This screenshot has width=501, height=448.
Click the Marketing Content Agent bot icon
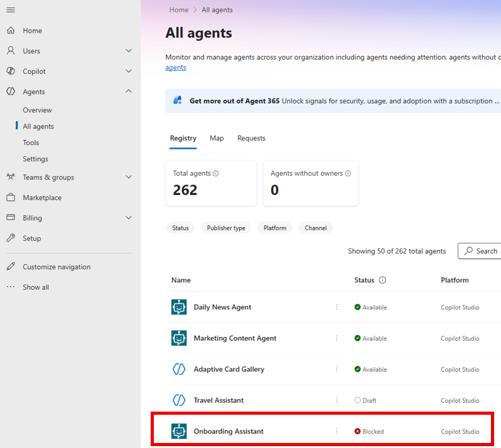point(179,338)
